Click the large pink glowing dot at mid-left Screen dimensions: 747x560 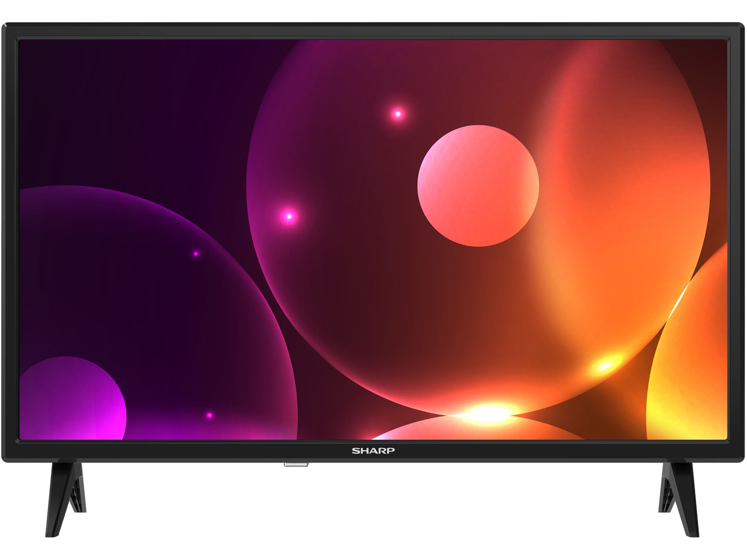pyautogui.click(x=288, y=216)
